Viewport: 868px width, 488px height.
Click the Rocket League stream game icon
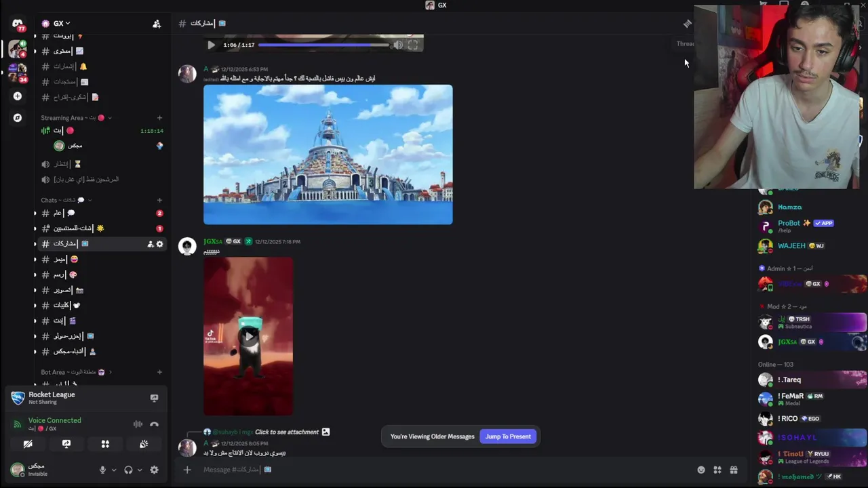pyautogui.click(x=18, y=398)
